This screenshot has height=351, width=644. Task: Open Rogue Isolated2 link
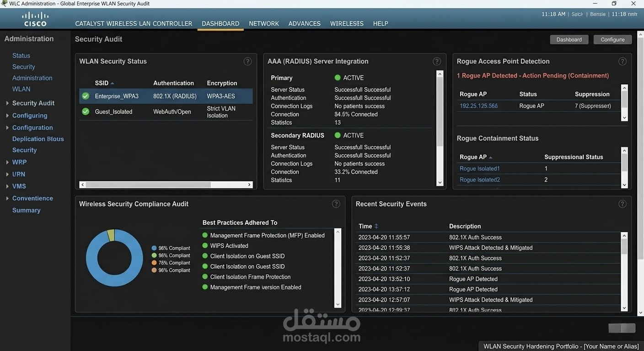click(x=479, y=180)
